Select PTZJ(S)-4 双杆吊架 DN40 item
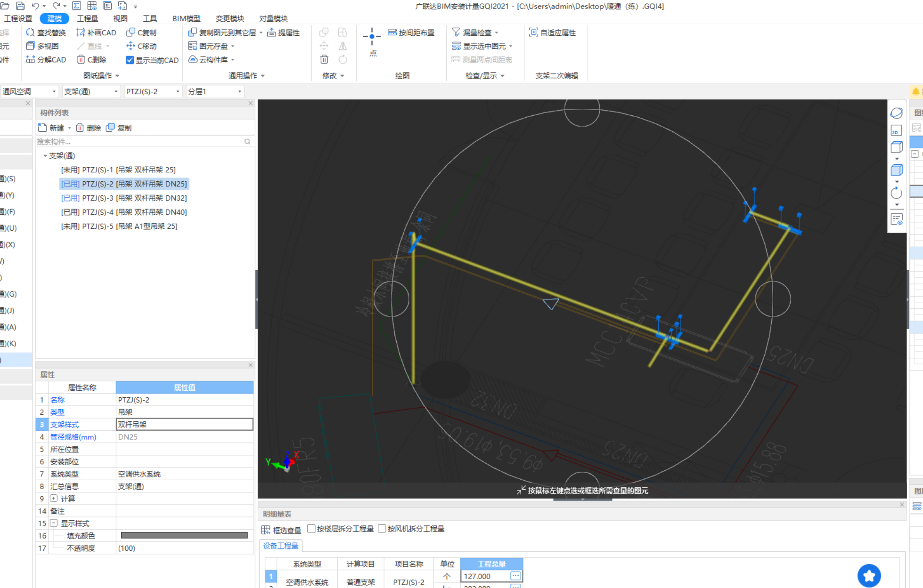 pyautogui.click(x=124, y=212)
